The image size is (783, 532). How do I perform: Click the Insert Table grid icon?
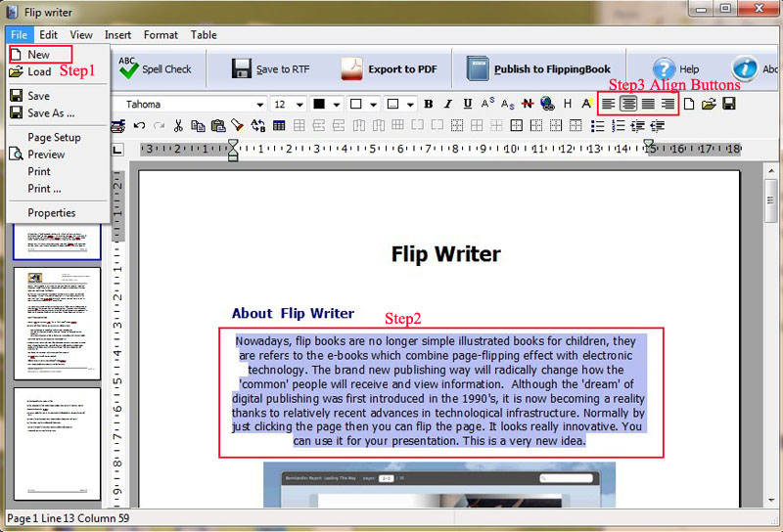(279, 125)
